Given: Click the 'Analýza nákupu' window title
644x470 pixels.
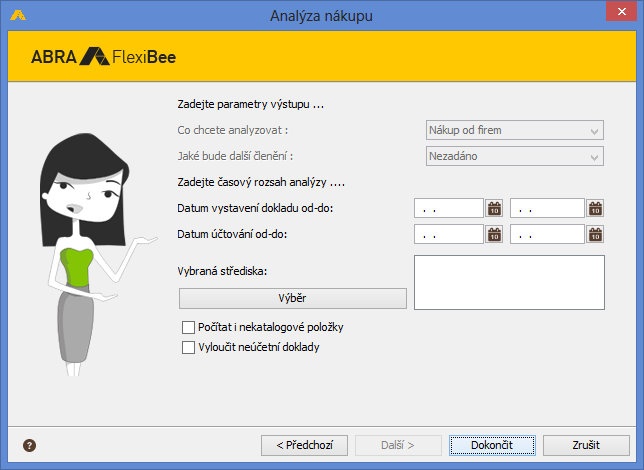Looking at the screenshot, I should point(322,16).
